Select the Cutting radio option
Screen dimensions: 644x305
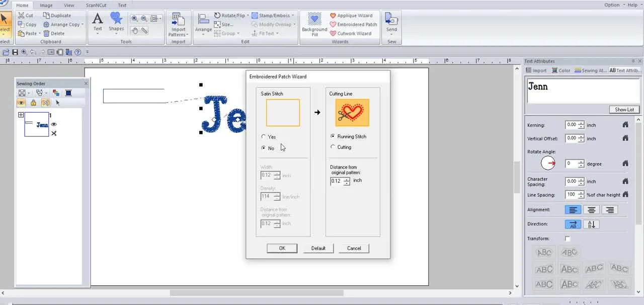(x=333, y=147)
